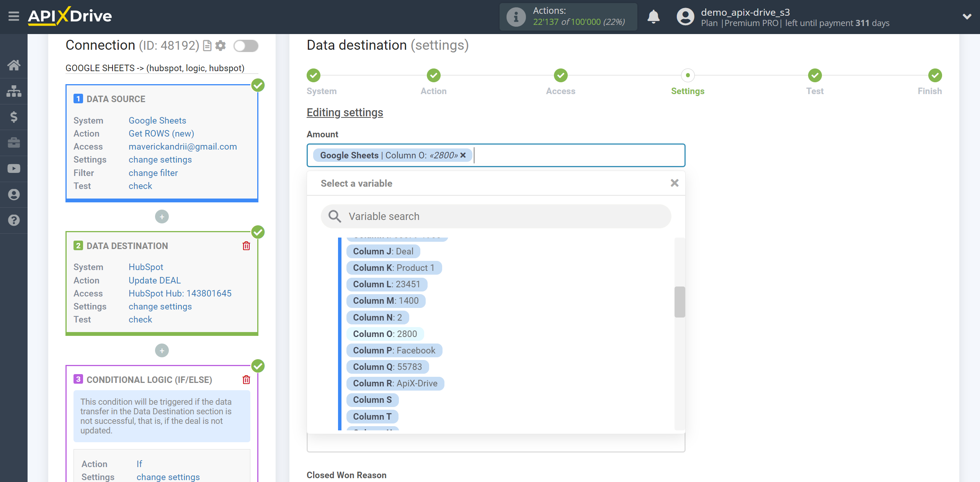980x482 pixels.
Task: Click the Actions counter 22'137 of 100'000
Action: click(579, 22)
